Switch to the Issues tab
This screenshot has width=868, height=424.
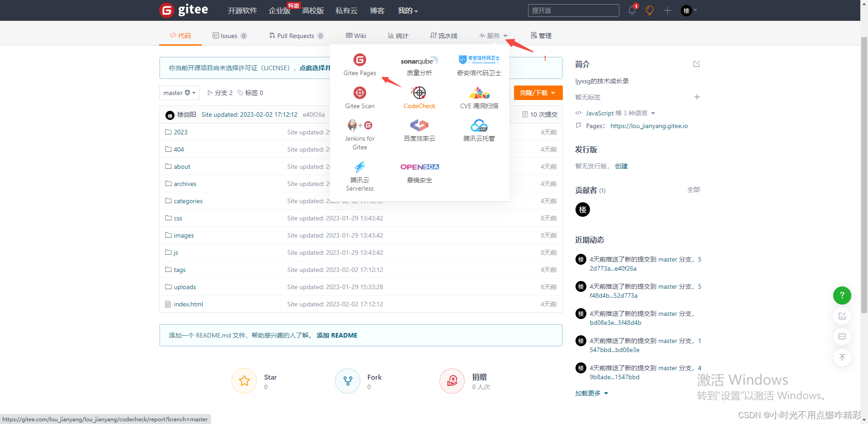click(230, 36)
